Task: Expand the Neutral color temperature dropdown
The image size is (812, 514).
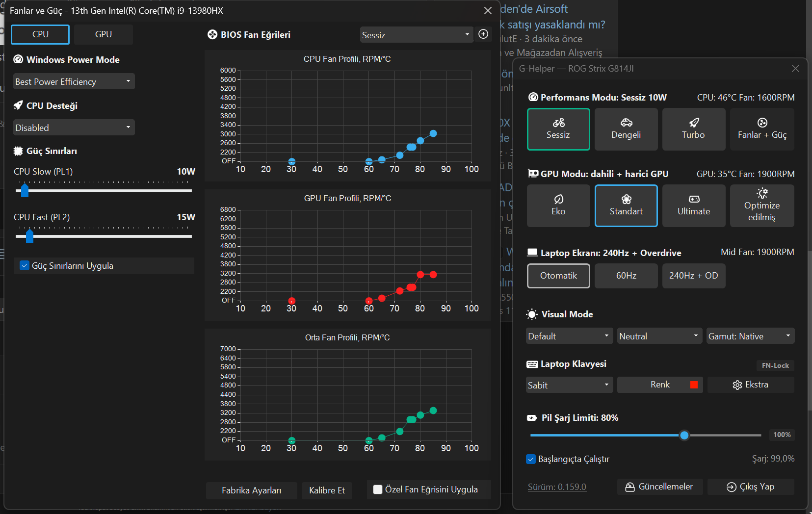Action: coord(660,336)
